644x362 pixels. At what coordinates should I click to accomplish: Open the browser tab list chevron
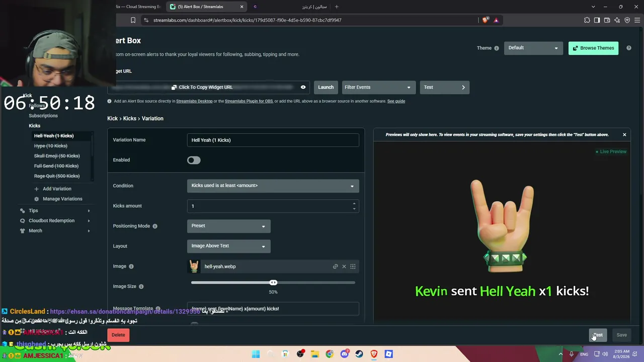(x=593, y=7)
